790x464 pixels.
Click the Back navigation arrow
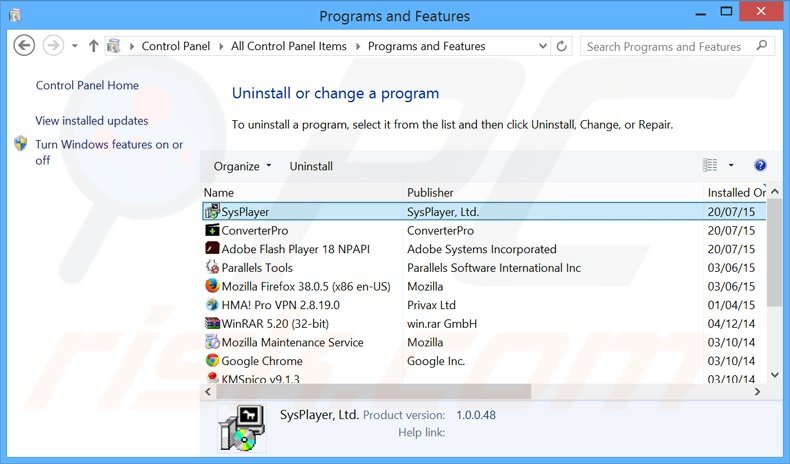click(x=24, y=46)
